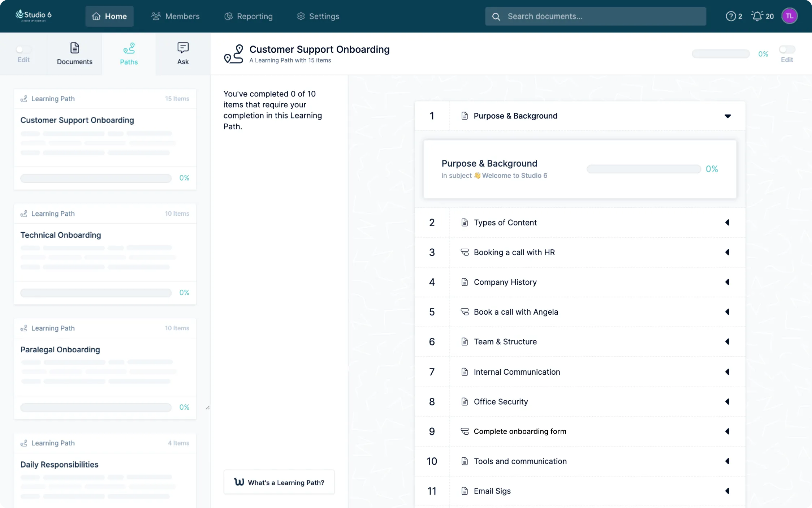The width and height of the screenshot is (812, 508).
Task: Click task icon beside Book a call with Angela
Action: 465,312
